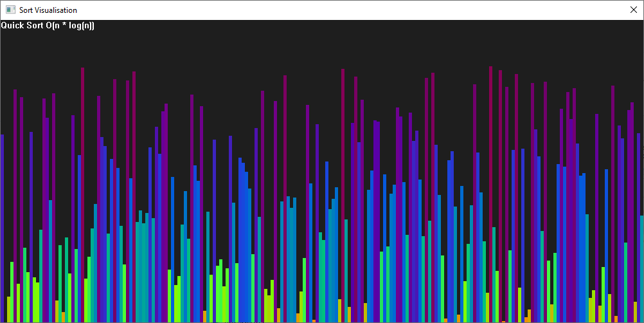Close the Sort Visualisation window
The width and height of the screenshot is (644, 323).
point(632,10)
